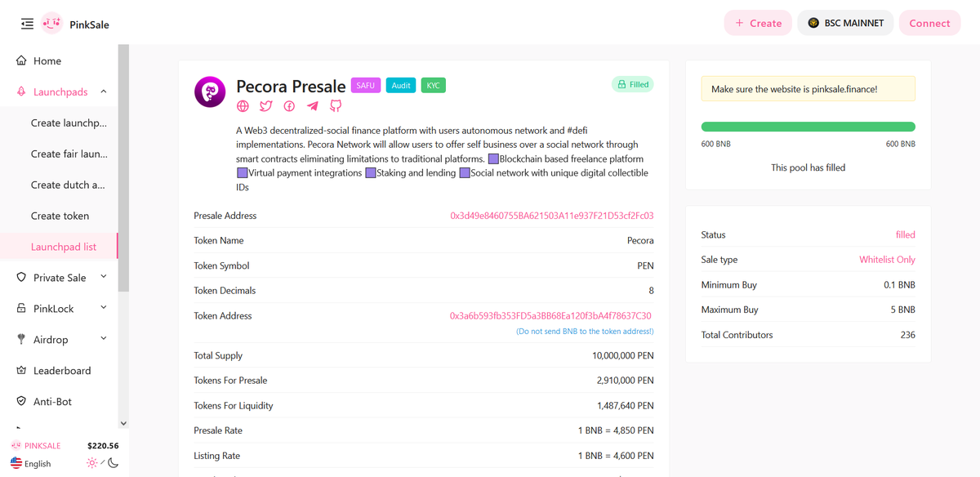Click the PinkLock padlock icon
Image resolution: width=980 pixels, height=477 pixels.
[22, 308]
